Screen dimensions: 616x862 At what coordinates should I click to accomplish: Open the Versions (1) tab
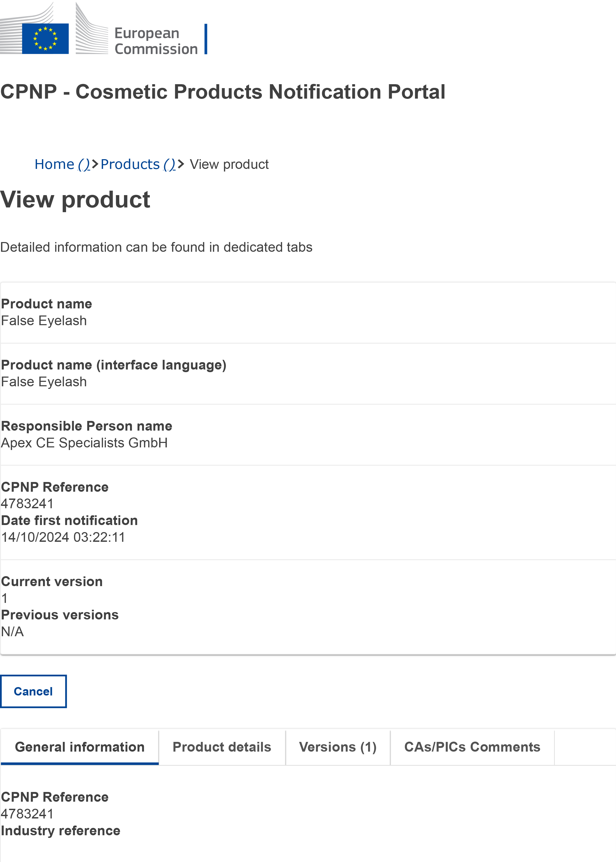pyautogui.click(x=338, y=747)
